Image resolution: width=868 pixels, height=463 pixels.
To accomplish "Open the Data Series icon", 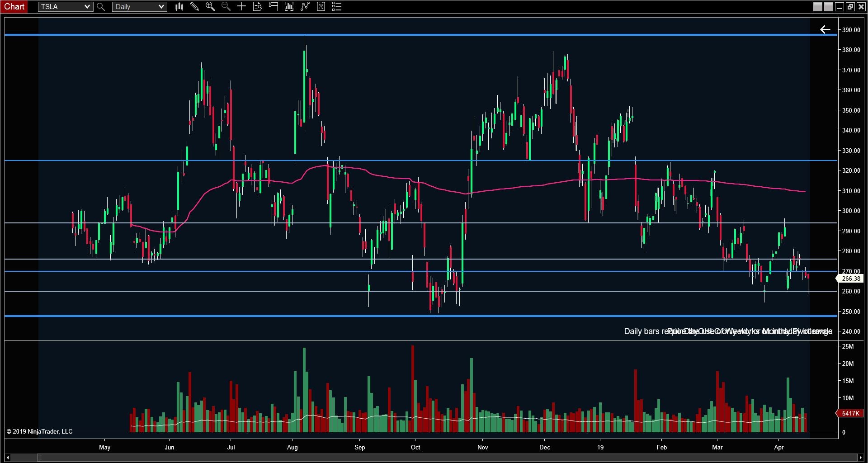I will point(289,7).
